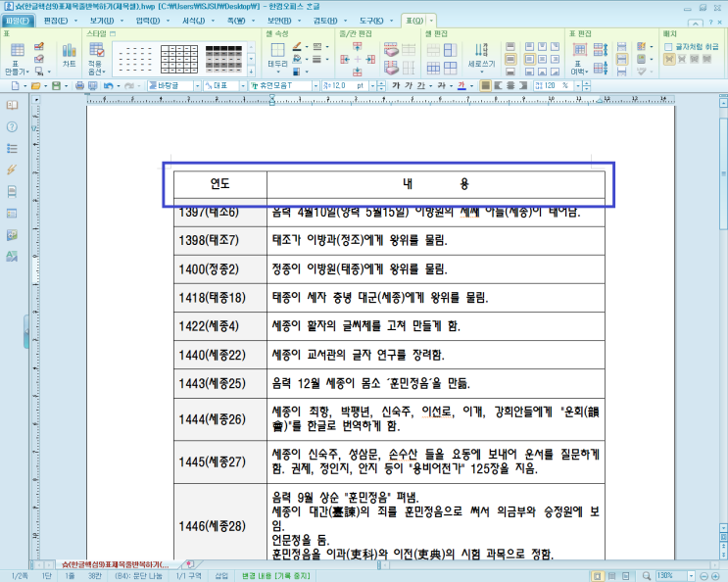The height and width of the screenshot is (582, 728).
Task: Click the Save diskette icon
Action: click(x=56, y=86)
